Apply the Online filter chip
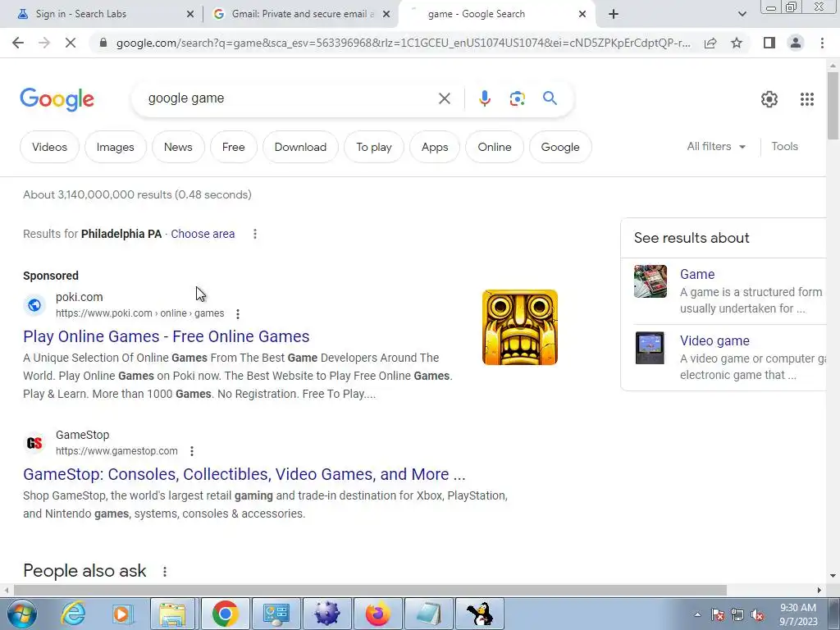Screen dimensions: 840x630 (x=495, y=147)
